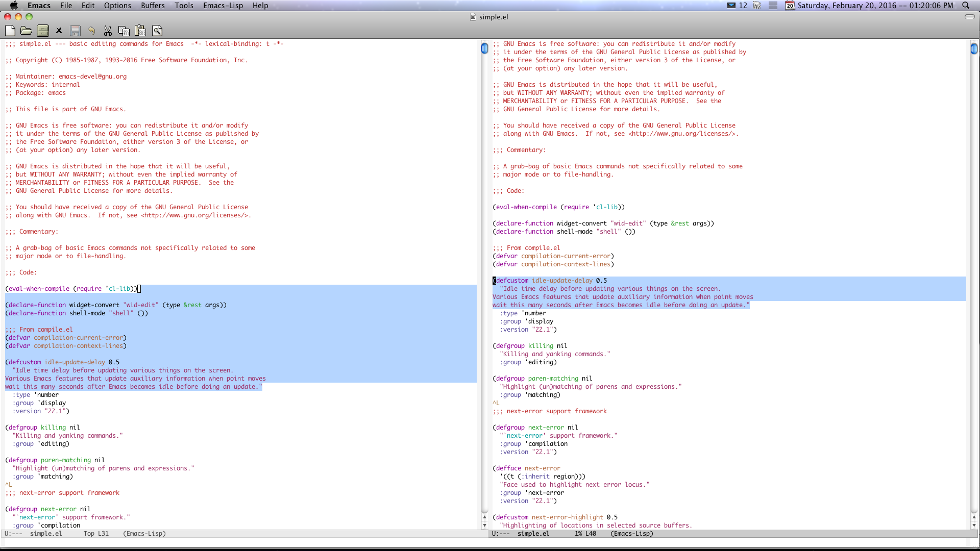Click the down arrow of the left pane scrollbar
This screenshot has width=980, height=551.
coord(484,525)
